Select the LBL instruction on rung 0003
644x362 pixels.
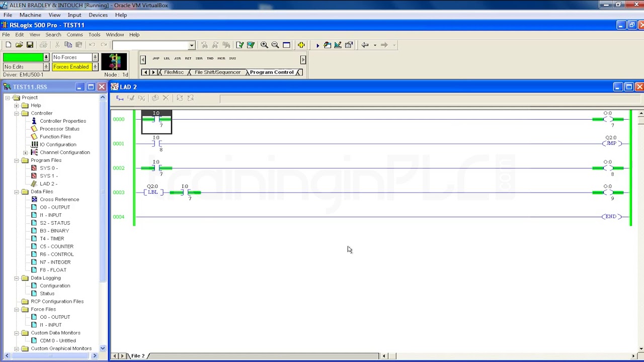(152, 192)
